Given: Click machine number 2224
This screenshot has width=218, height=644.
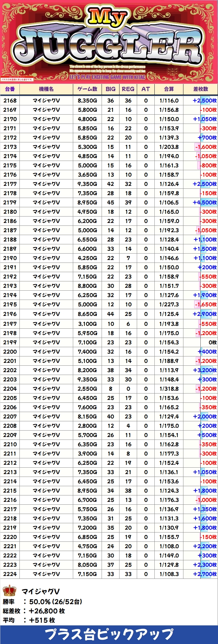Looking at the screenshot, I should 10,574.
